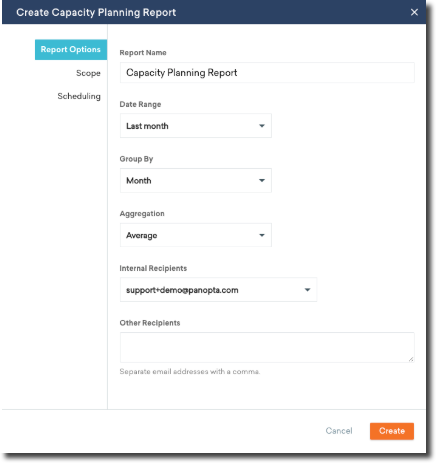436x463 pixels.
Task: Expand the Group By dropdown arrow
Action: coord(262,181)
